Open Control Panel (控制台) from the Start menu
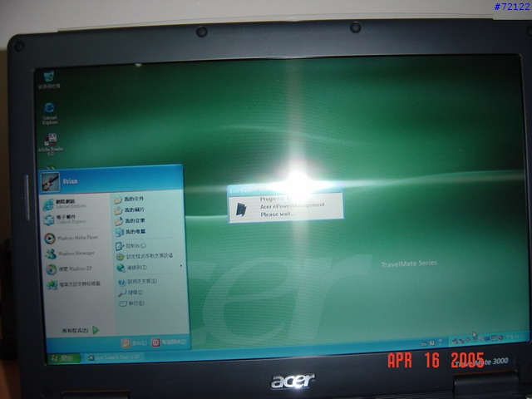532x399 pixels. click(131, 246)
